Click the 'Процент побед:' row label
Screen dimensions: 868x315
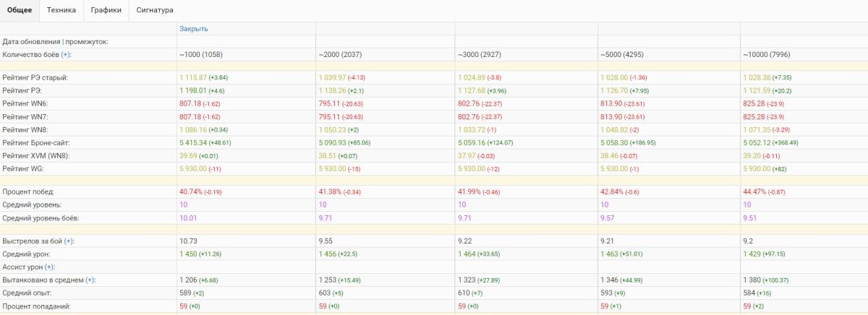(28, 192)
